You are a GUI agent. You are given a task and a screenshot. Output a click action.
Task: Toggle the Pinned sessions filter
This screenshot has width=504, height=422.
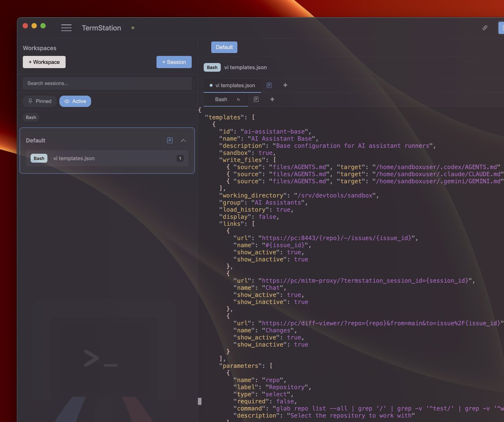(39, 101)
